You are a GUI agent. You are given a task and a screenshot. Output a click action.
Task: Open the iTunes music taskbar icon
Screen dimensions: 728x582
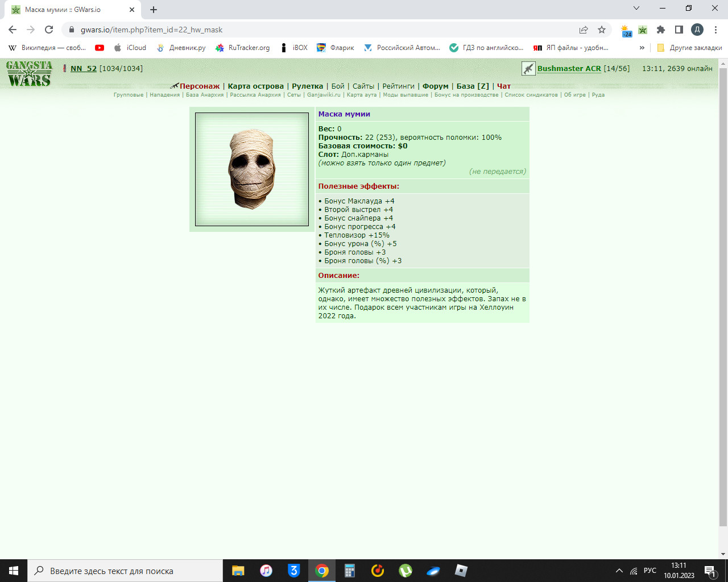coord(266,571)
